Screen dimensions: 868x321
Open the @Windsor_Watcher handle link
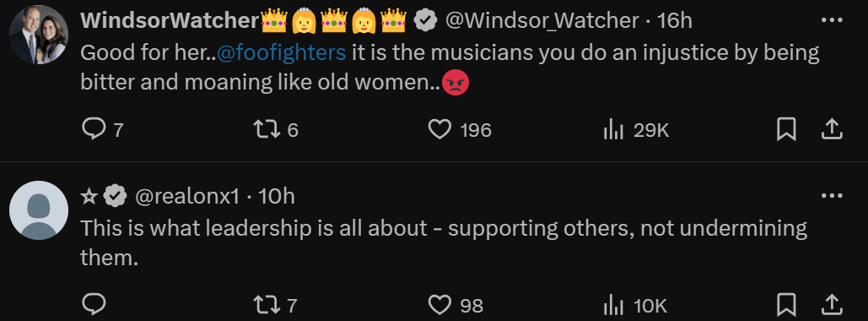pyautogui.click(x=542, y=20)
